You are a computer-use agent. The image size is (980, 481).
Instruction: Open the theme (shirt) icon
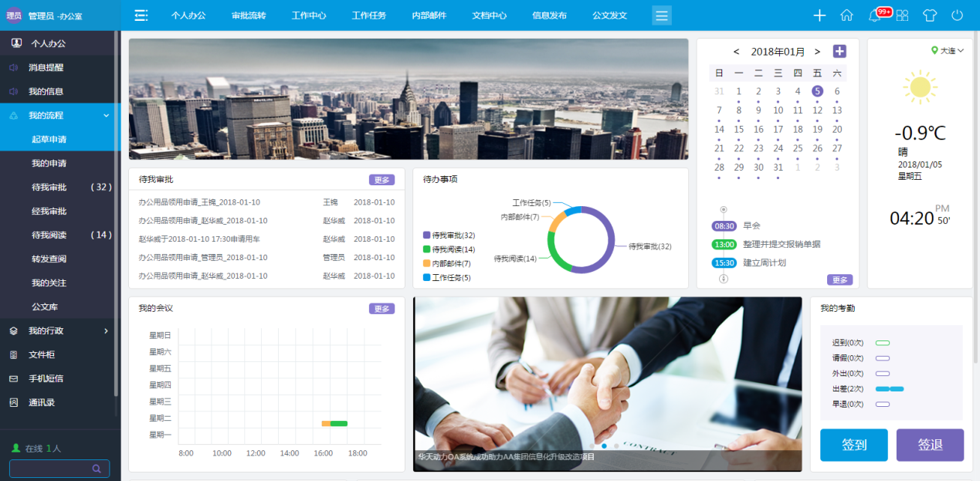(930, 15)
